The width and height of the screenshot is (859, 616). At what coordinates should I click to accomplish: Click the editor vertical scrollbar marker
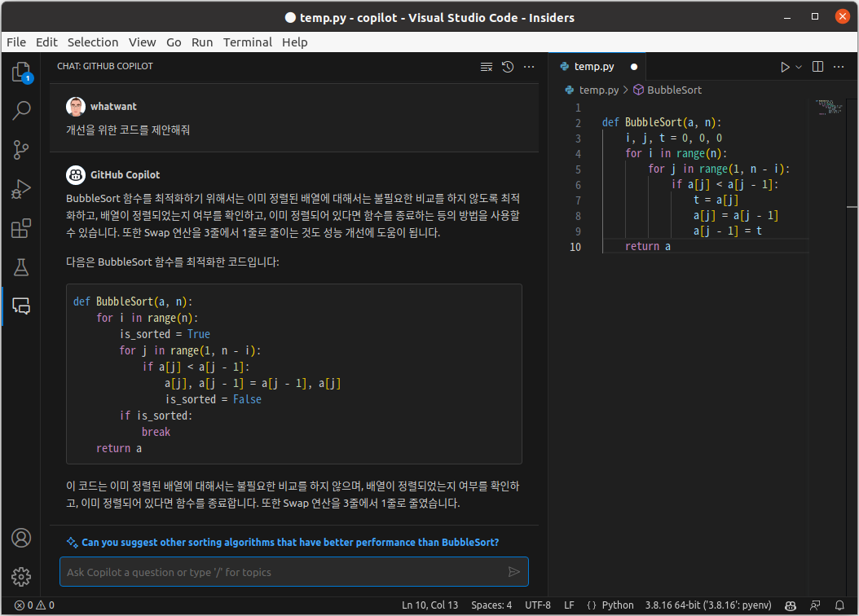pyautogui.click(x=852, y=207)
